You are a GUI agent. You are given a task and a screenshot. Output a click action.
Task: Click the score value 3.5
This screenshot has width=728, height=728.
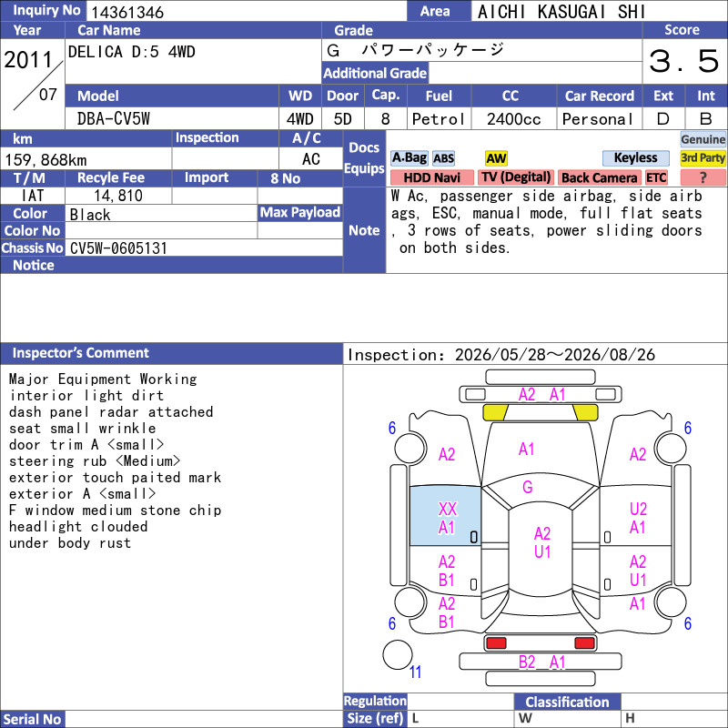tap(684, 61)
